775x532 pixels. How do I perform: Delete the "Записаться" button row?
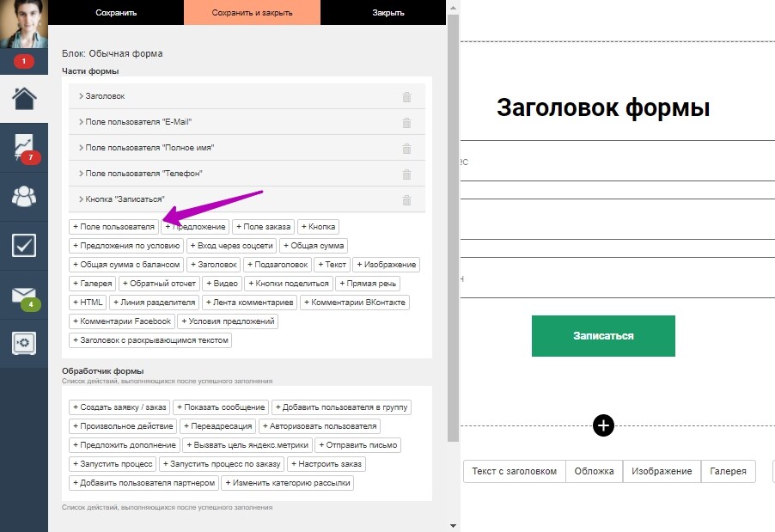click(x=406, y=199)
